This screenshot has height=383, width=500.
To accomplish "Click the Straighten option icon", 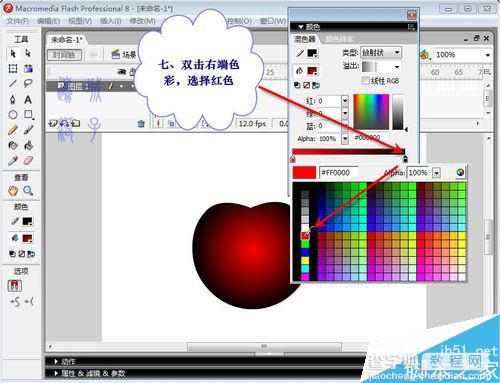I will tap(30, 302).
